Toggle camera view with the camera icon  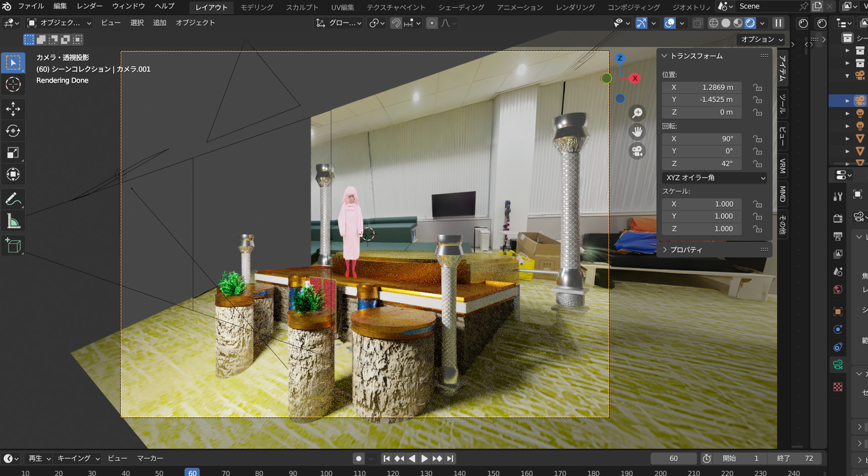coord(637,151)
